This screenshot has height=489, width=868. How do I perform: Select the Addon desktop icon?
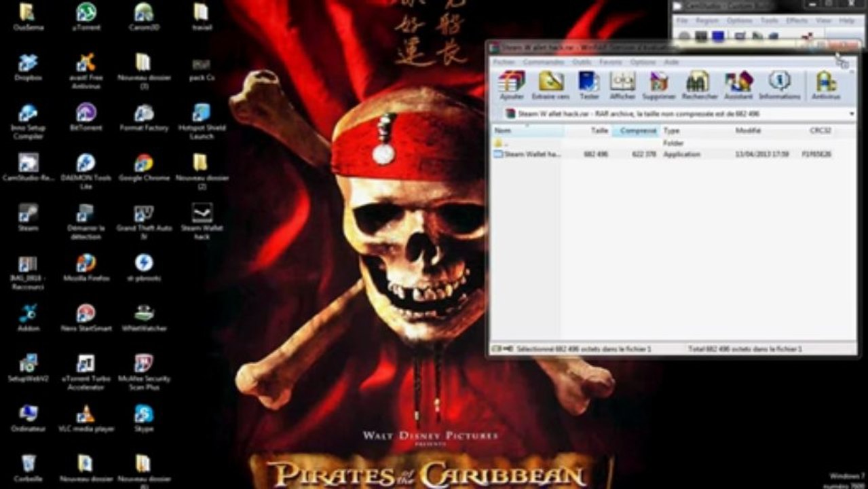pos(28,319)
